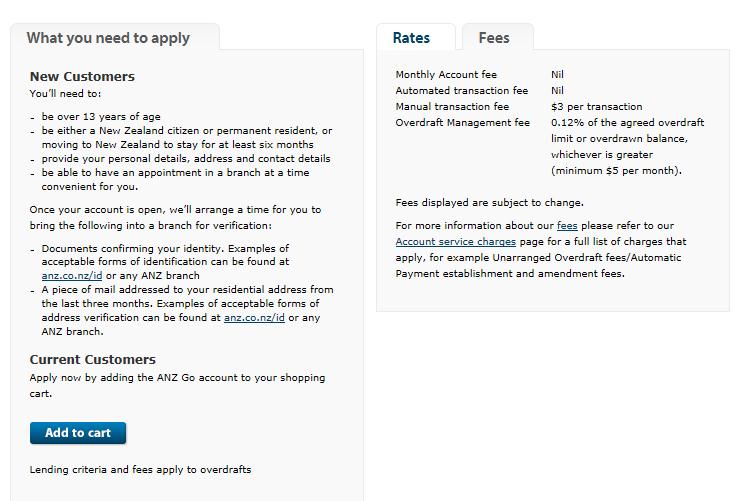Click the Current Customers heading

pos(93,359)
